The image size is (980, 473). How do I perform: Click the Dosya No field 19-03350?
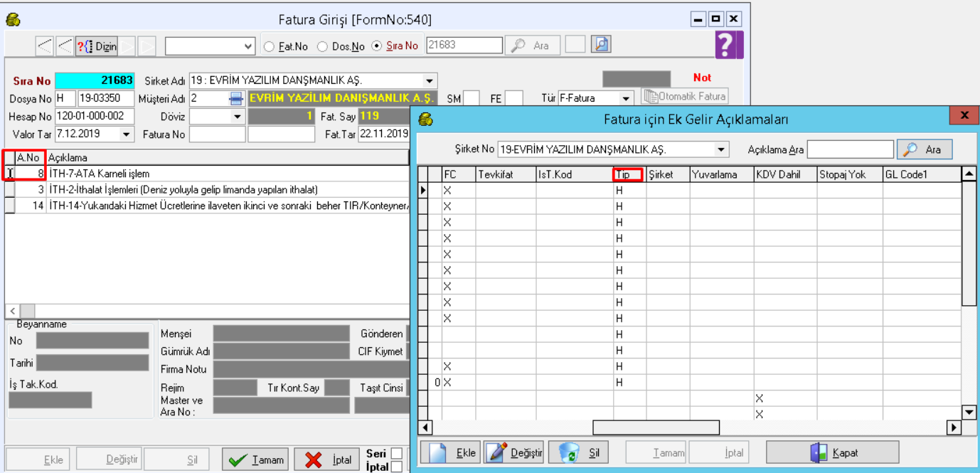[105, 98]
